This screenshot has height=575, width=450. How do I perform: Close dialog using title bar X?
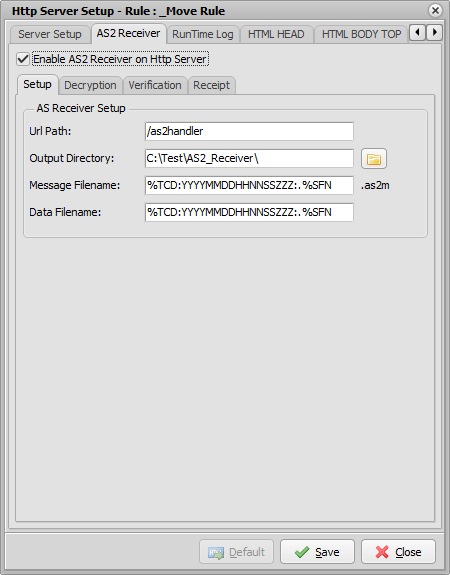pyautogui.click(x=435, y=11)
